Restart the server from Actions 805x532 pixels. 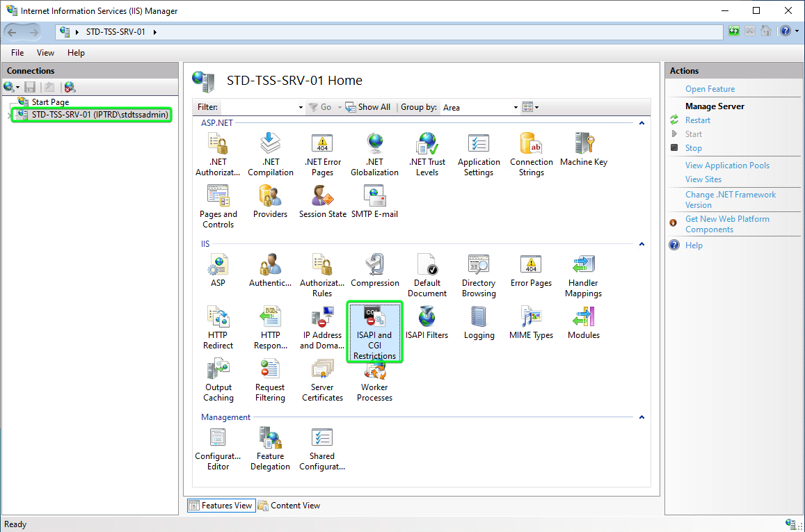coord(698,120)
